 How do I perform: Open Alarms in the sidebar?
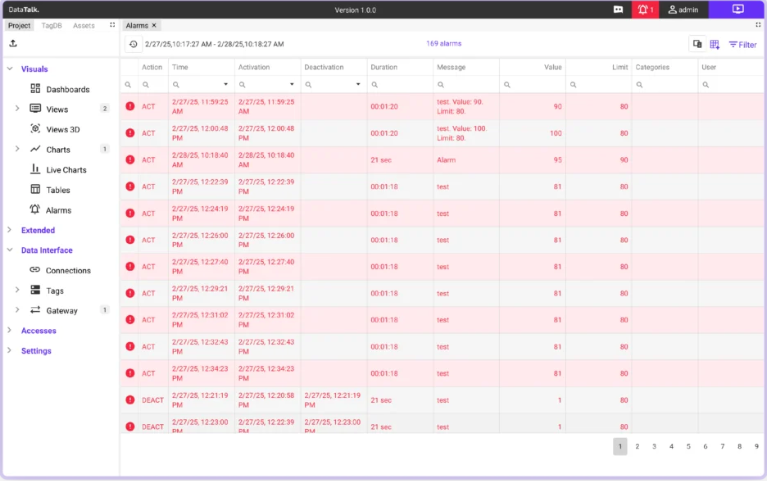tap(58, 210)
